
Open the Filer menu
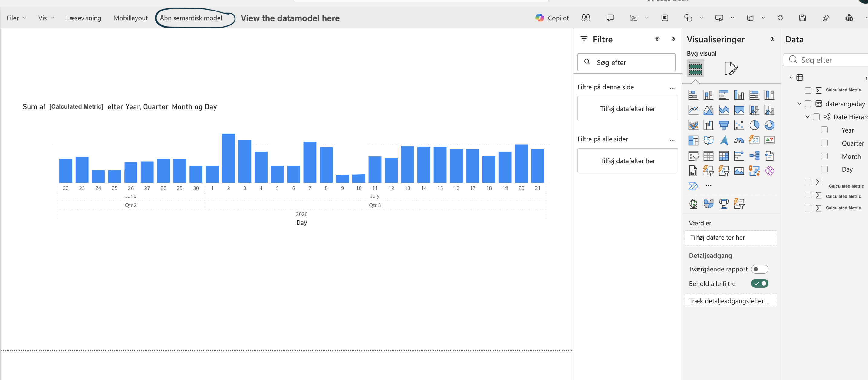[16, 18]
